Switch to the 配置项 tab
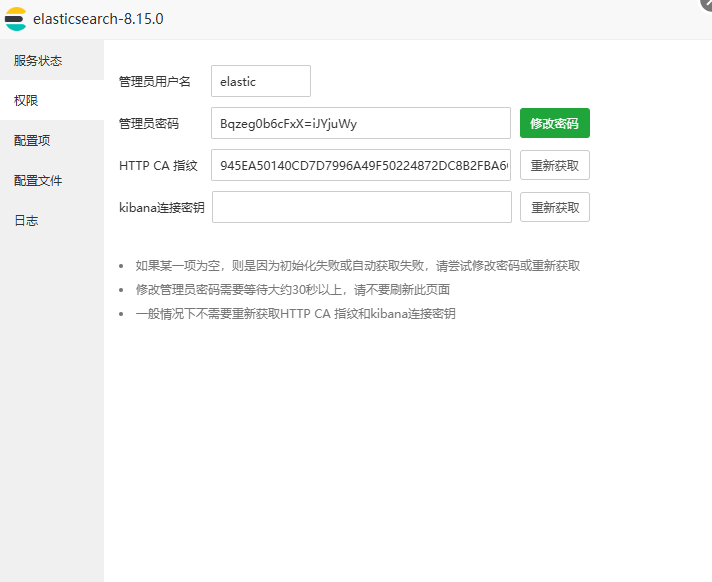Screen dimensions: 712x582 click(x=52, y=140)
